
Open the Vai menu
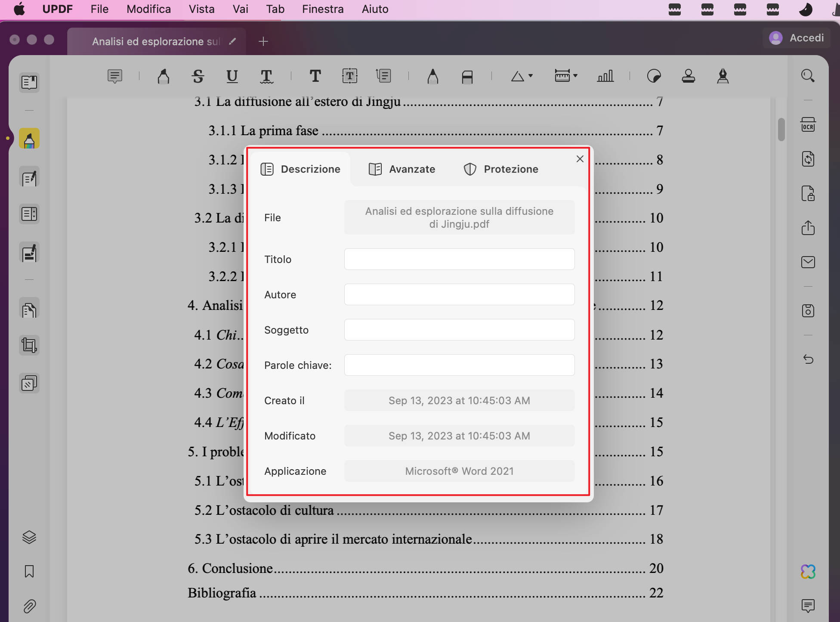pos(240,9)
